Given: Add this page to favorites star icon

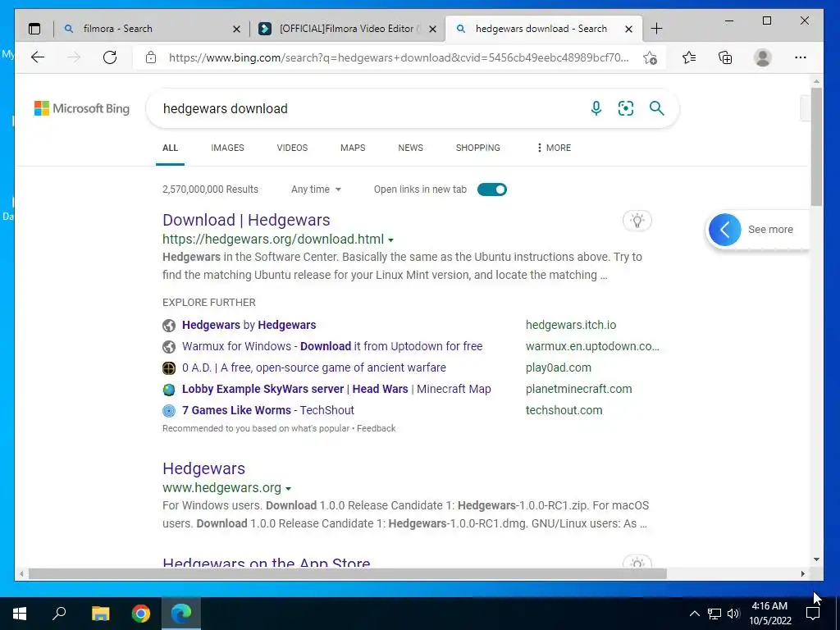Looking at the screenshot, I should pyautogui.click(x=650, y=57).
